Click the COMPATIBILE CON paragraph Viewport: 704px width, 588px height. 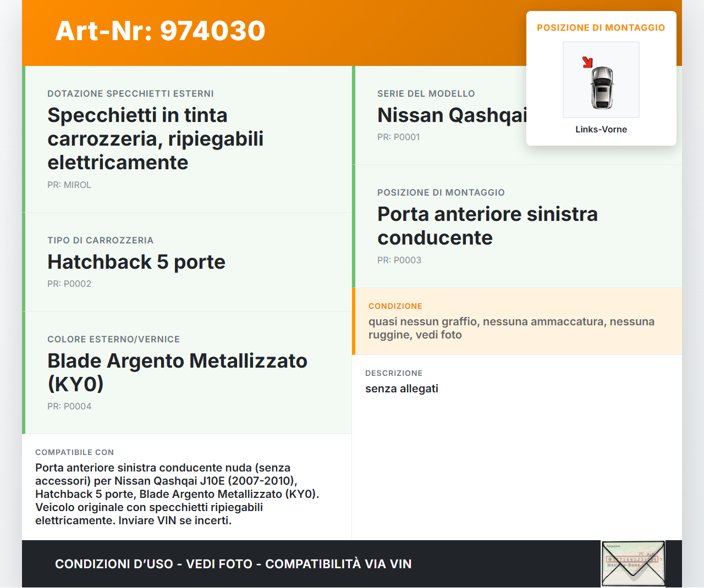click(x=177, y=494)
